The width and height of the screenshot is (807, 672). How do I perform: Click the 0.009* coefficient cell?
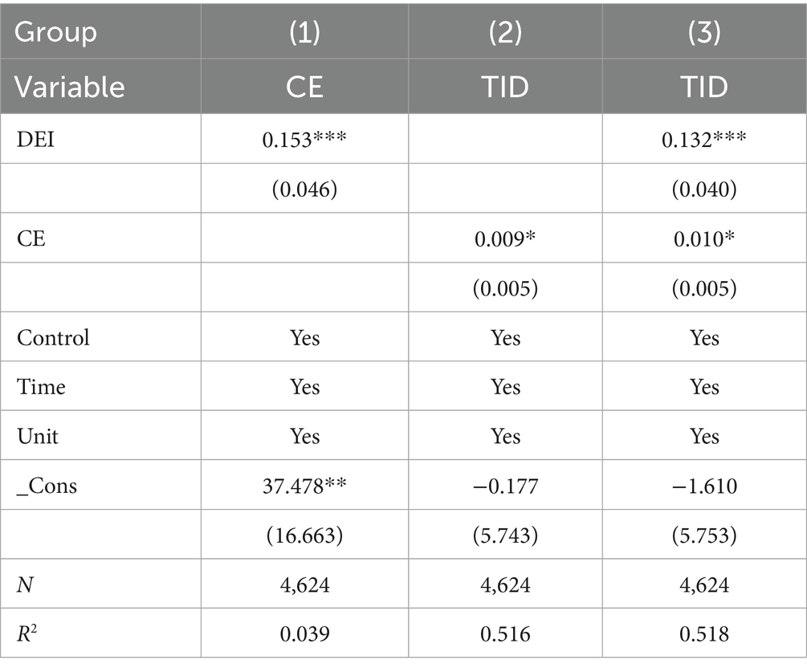click(x=505, y=238)
